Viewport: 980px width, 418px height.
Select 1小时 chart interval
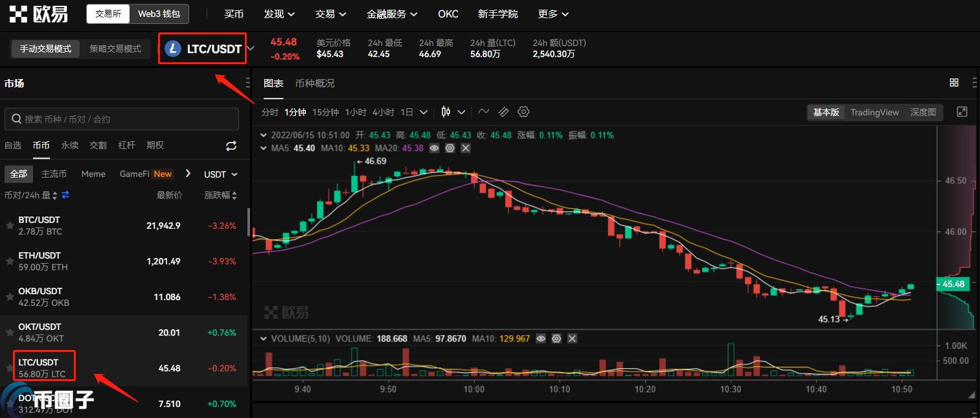[x=356, y=112]
